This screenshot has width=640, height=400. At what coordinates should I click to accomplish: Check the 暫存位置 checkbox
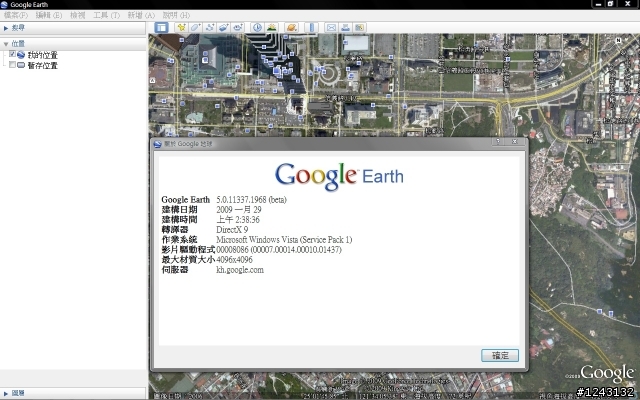[12, 64]
